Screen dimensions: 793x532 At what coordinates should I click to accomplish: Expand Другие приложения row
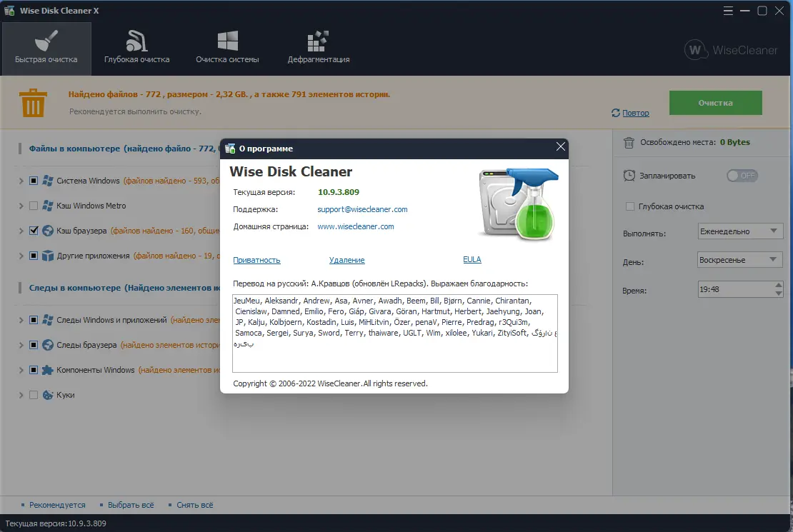pos(21,256)
